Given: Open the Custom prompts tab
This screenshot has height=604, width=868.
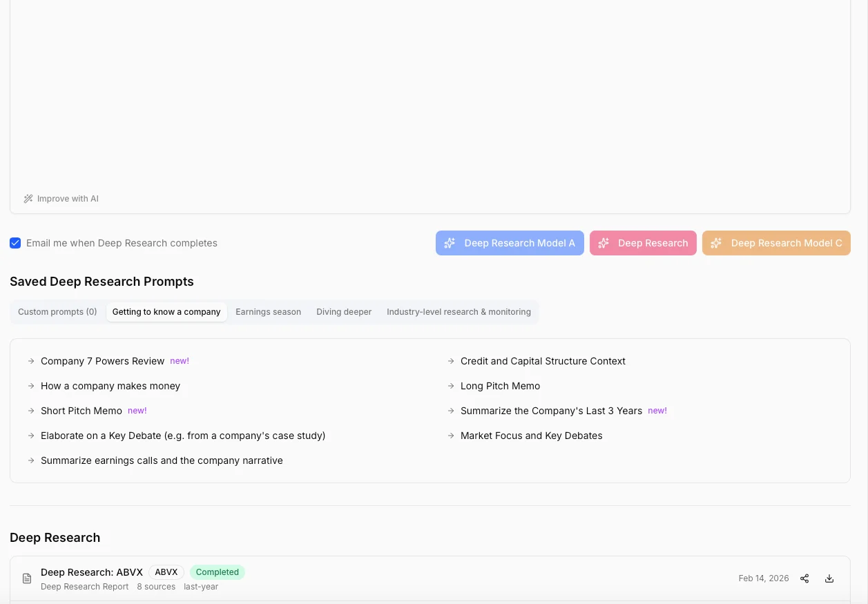Looking at the screenshot, I should pyautogui.click(x=57, y=312).
